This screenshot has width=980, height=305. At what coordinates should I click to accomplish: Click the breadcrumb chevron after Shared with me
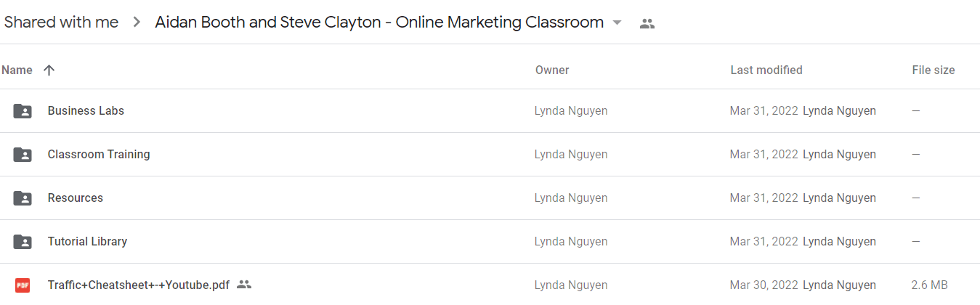click(137, 23)
